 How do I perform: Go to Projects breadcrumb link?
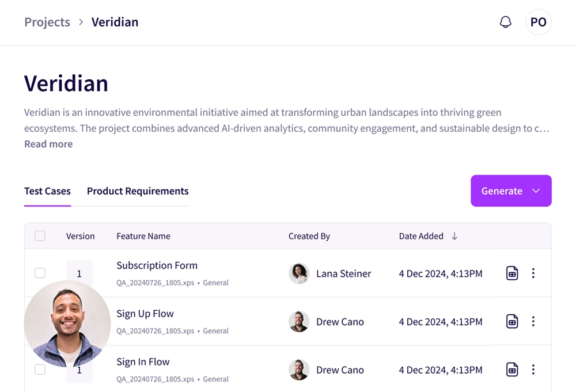[47, 22]
